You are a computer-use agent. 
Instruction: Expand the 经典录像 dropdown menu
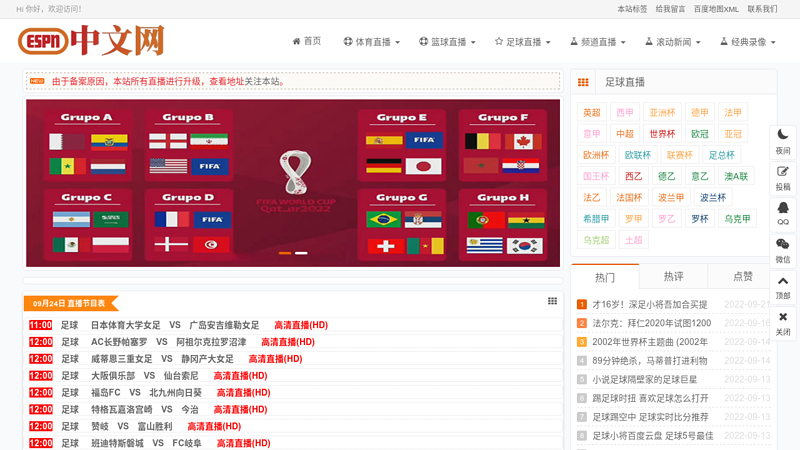pyautogui.click(x=747, y=42)
